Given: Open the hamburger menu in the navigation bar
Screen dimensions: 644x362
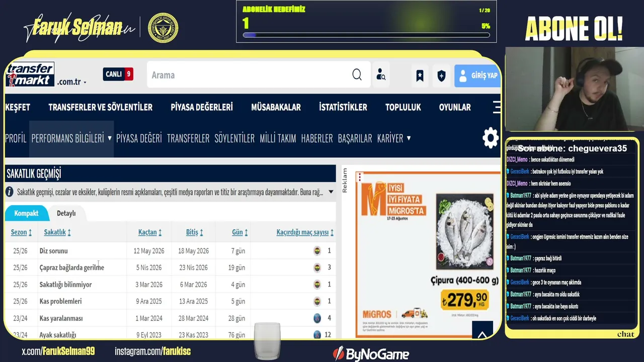Looking at the screenshot, I should 497,107.
